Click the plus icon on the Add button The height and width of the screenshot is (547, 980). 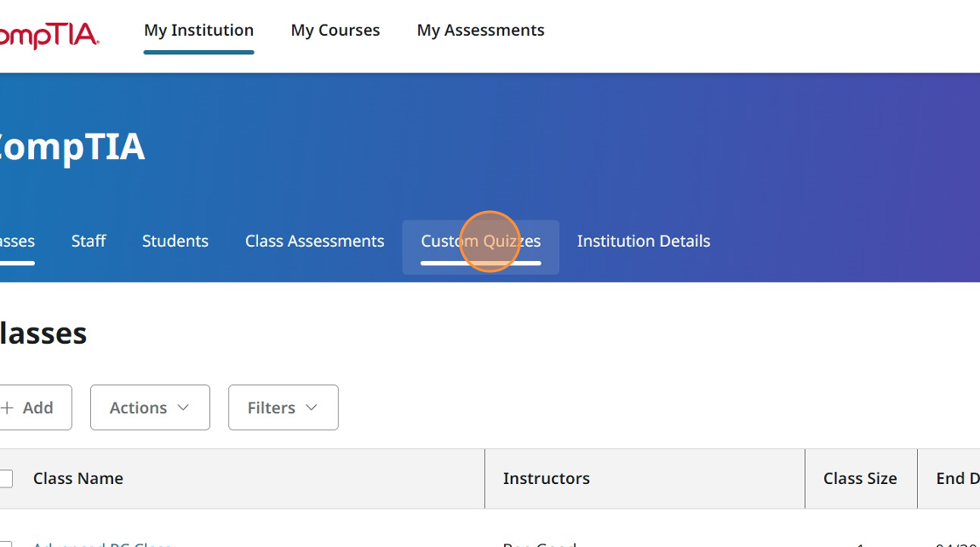pyautogui.click(x=10, y=407)
